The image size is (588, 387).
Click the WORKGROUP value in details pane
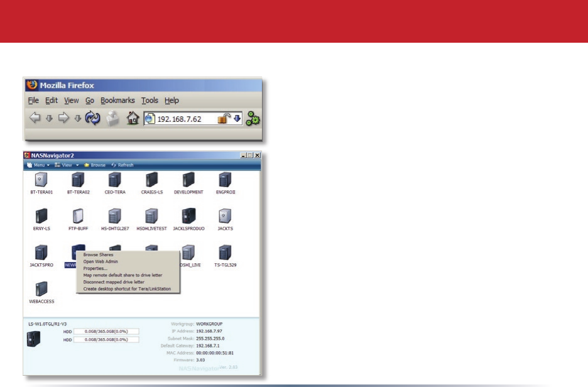pyautogui.click(x=209, y=324)
